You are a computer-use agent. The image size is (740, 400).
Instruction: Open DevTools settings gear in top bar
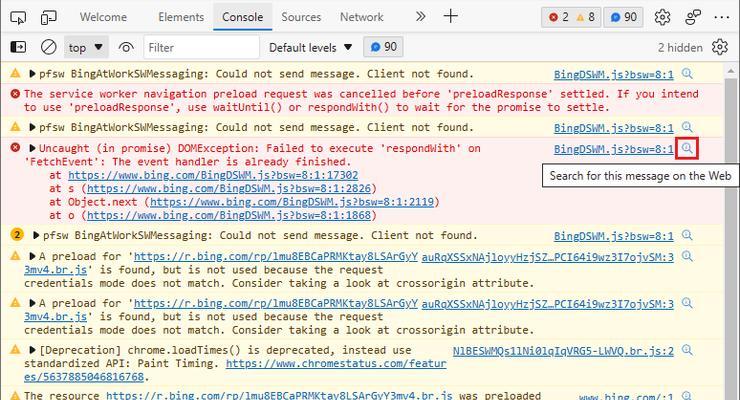(x=662, y=17)
